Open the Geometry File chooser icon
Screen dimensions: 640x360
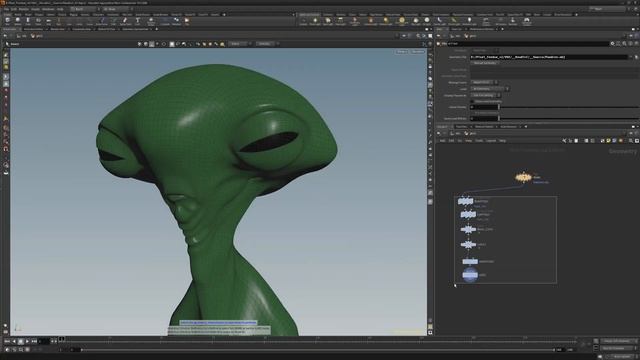(x=636, y=57)
